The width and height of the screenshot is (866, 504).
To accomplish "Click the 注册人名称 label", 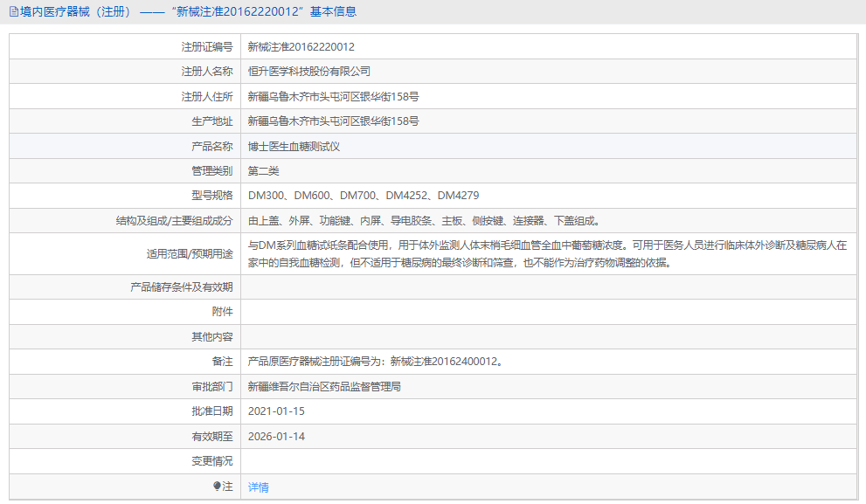I will (207, 72).
